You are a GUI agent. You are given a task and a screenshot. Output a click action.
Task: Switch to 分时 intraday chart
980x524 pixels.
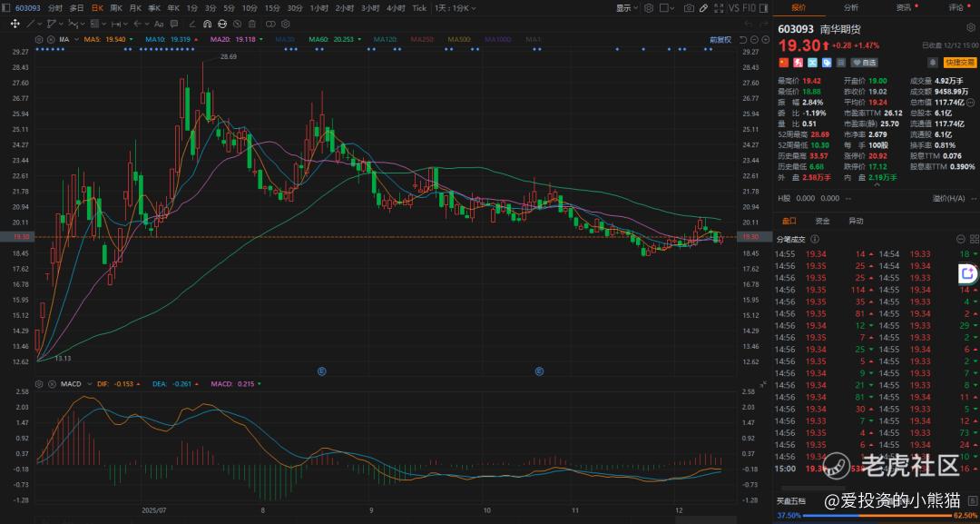click(55, 8)
